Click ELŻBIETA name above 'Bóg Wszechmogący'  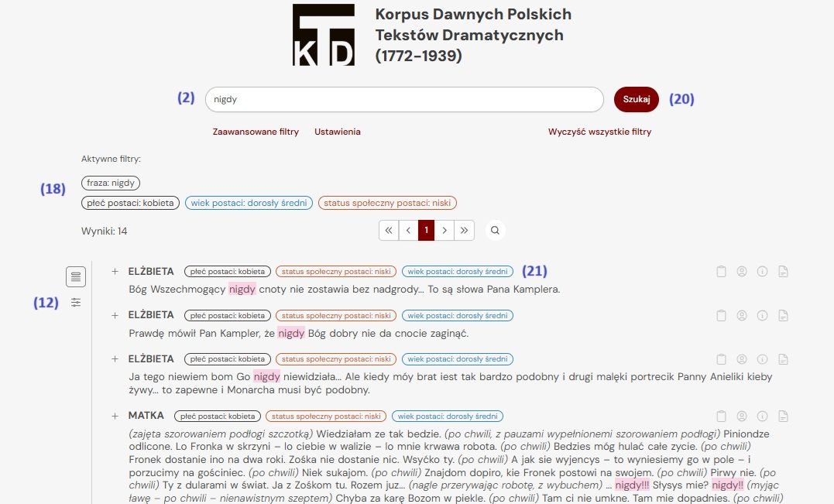click(x=151, y=271)
